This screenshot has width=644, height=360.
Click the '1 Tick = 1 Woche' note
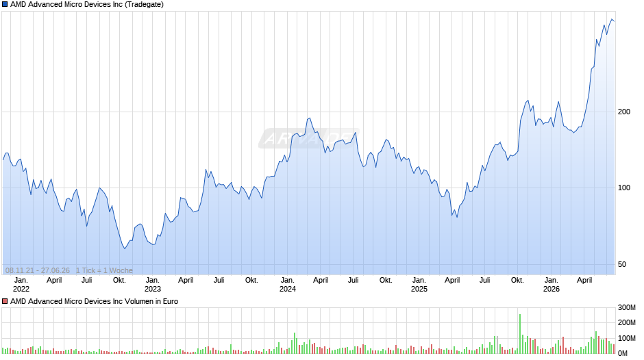[104, 270]
